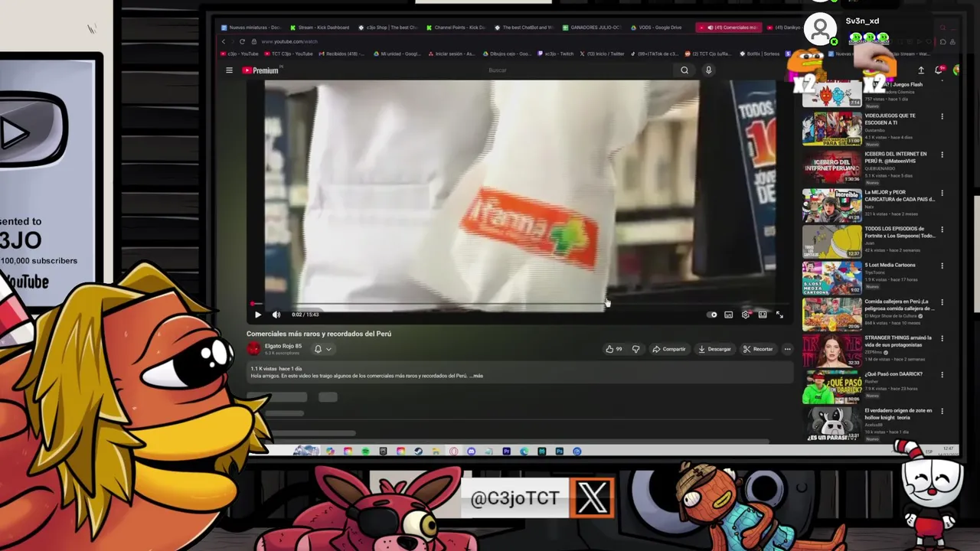
Task: Switch to the GANADORES JULIO-OCT sheet tab
Action: point(592,28)
